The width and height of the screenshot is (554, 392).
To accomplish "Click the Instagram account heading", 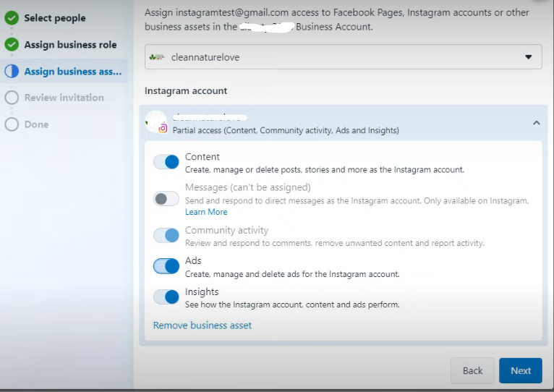I will tap(186, 91).
